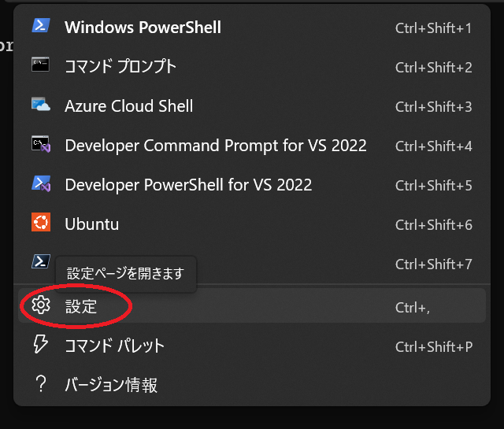Click the orange Ubuntu logo icon
This screenshot has width=504, height=429.
tap(41, 222)
